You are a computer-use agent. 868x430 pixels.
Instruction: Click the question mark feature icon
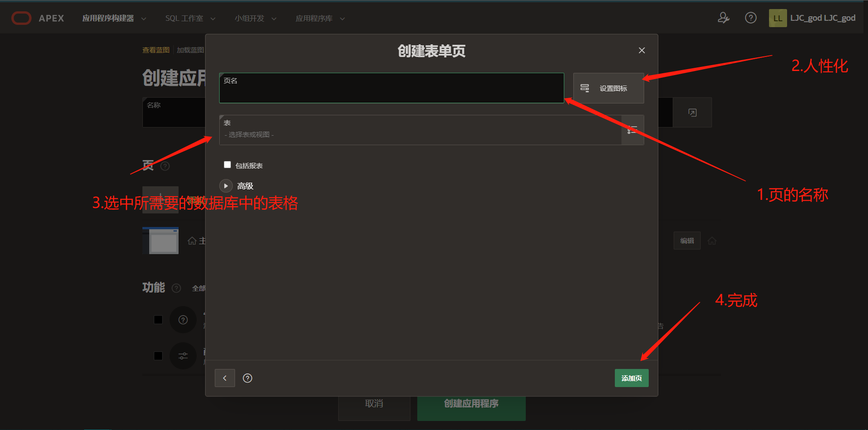pos(183,320)
